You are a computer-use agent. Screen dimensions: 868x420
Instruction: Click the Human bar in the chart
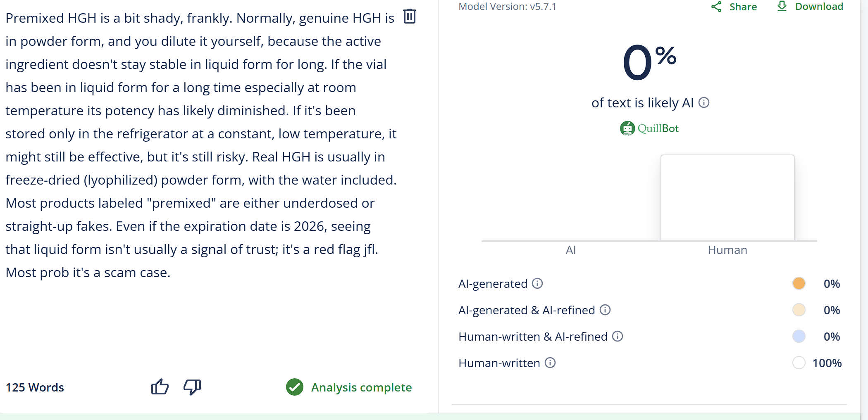[x=727, y=197]
